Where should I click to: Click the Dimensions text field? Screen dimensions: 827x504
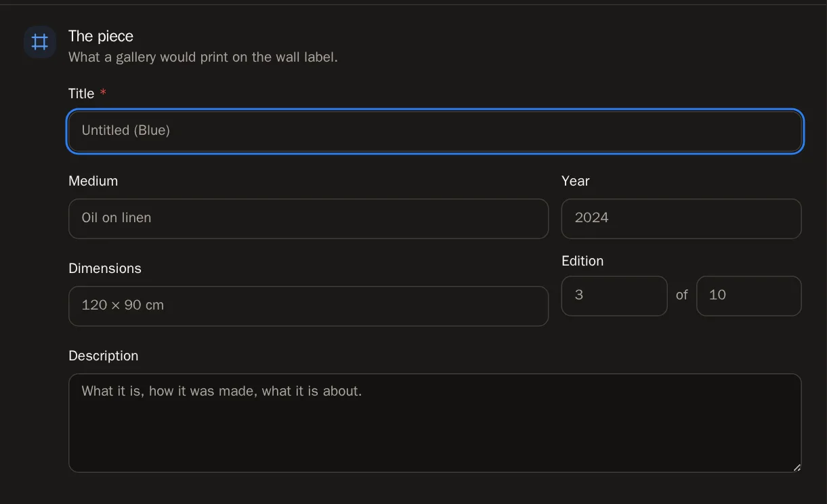(x=308, y=306)
